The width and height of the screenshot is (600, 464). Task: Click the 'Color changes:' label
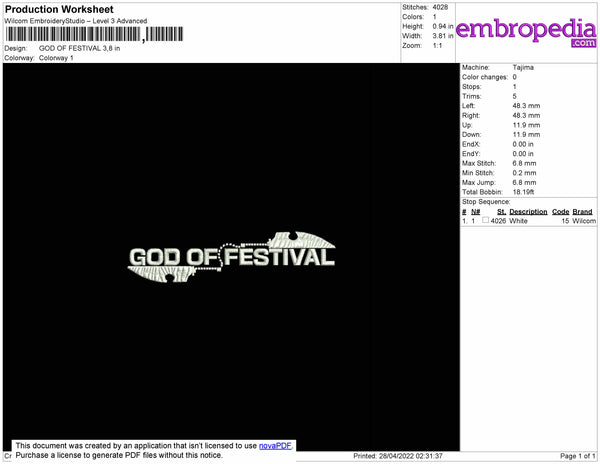pos(485,77)
